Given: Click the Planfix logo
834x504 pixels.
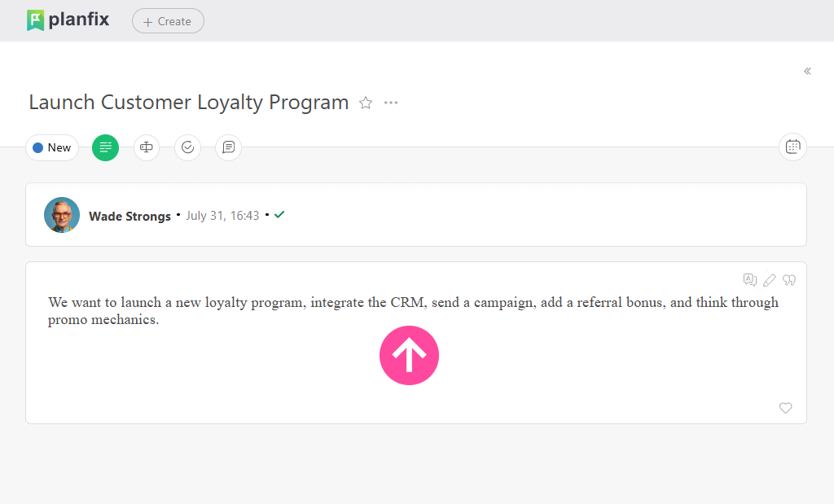Looking at the screenshot, I should pos(68,20).
